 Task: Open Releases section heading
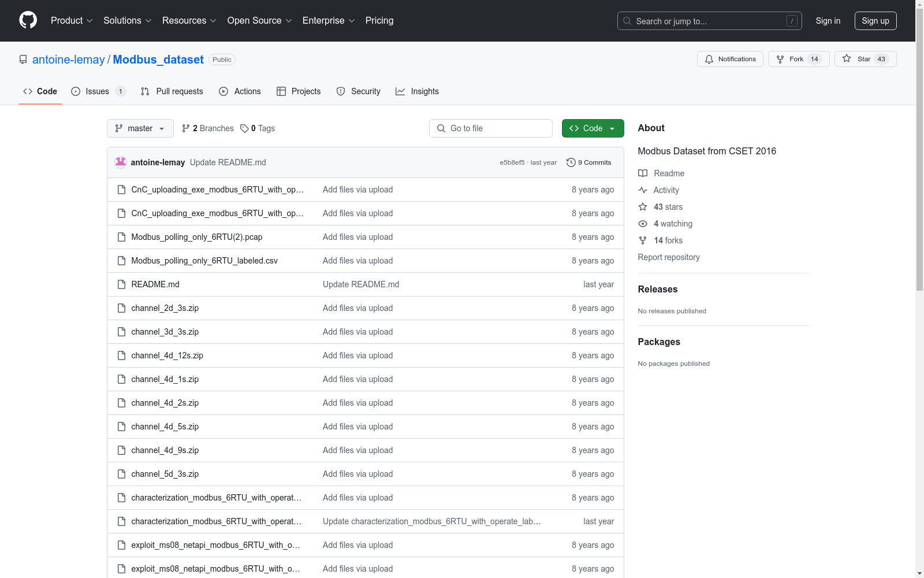tap(658, 289)
